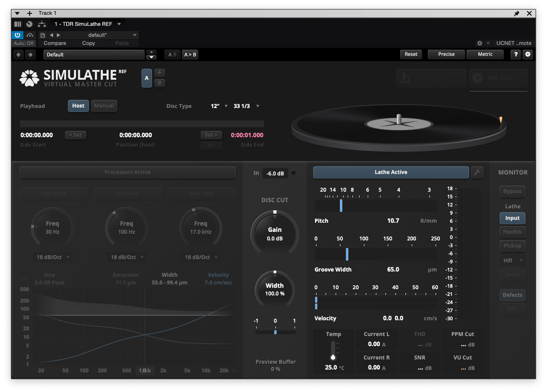Click the Disc Cut Width knob
The height and width of the screenshot is (392, 547).
(275, 289)
